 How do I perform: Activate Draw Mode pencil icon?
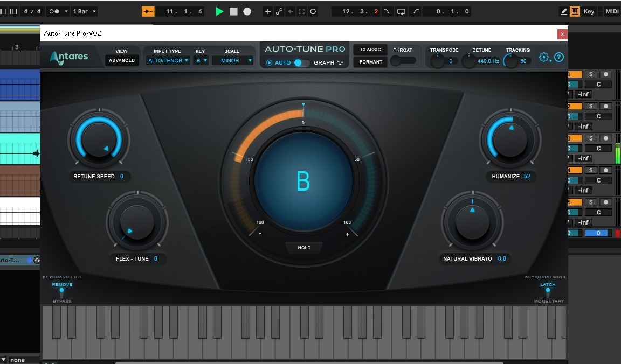click(x=563, y=11)
